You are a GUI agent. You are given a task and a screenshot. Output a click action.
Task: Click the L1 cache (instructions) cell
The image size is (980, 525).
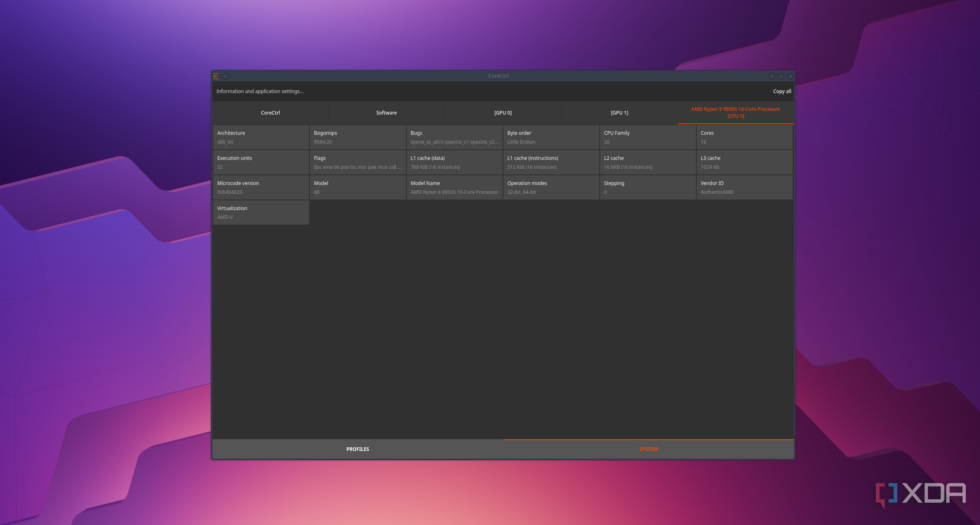[551, 163]
